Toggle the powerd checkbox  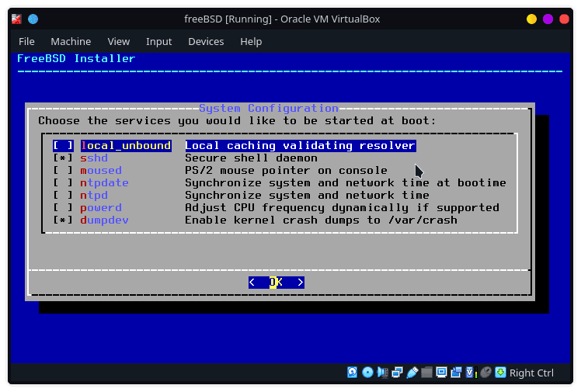[x=63, y=208]
